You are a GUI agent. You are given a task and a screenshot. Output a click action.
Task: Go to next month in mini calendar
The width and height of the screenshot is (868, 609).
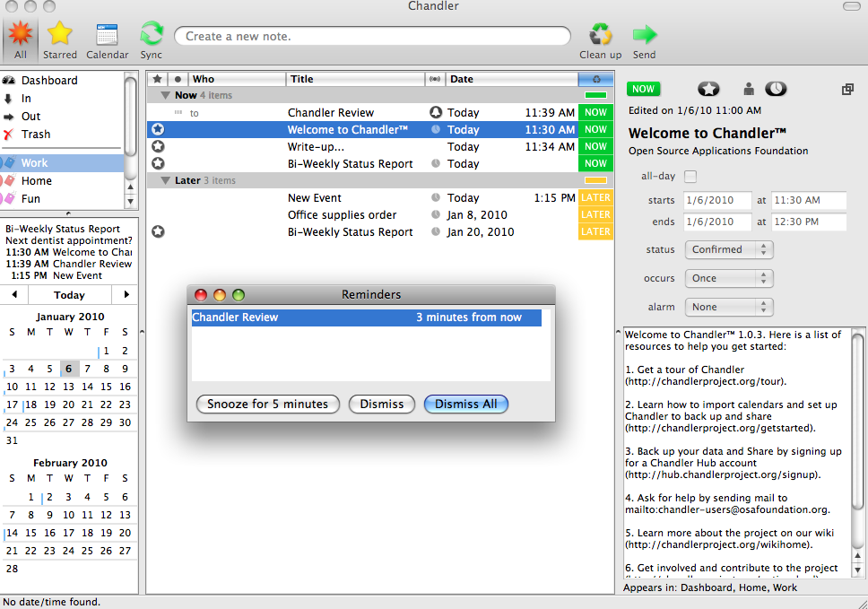click(126, 294)
